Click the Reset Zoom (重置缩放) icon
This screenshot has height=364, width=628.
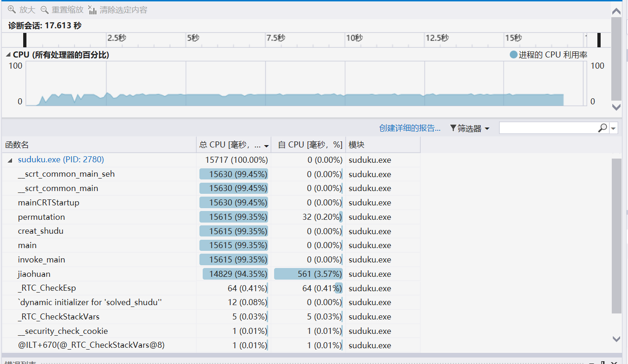point(45,10)
